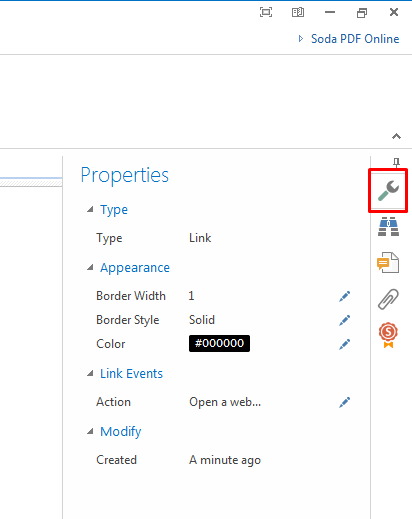412x519 pixels.
Task: Open the Search binoculars panel
Action: 388,227
